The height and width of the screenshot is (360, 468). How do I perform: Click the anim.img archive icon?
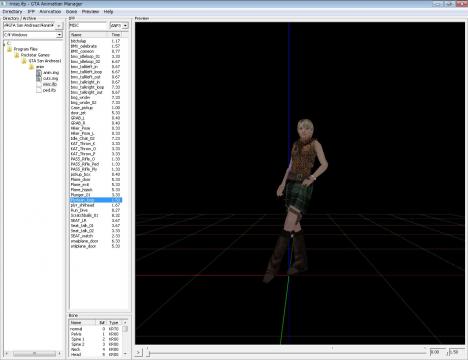click(39, 73)
